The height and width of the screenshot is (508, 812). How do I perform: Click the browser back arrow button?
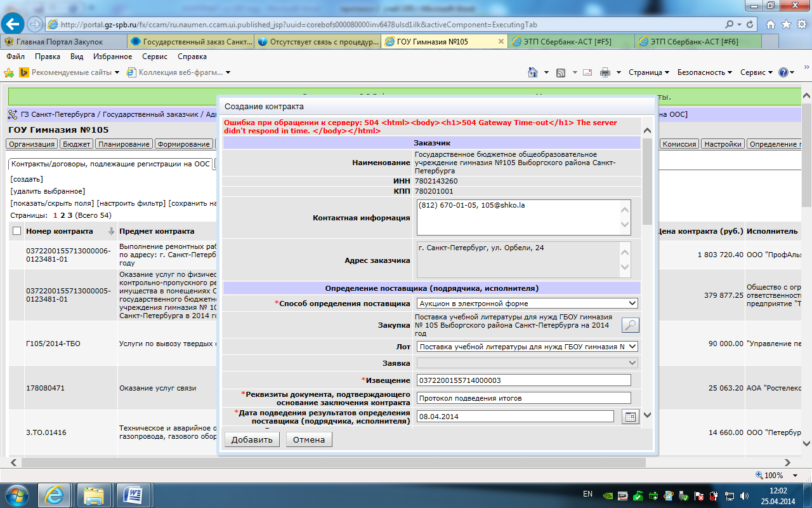tap(13, 24)
